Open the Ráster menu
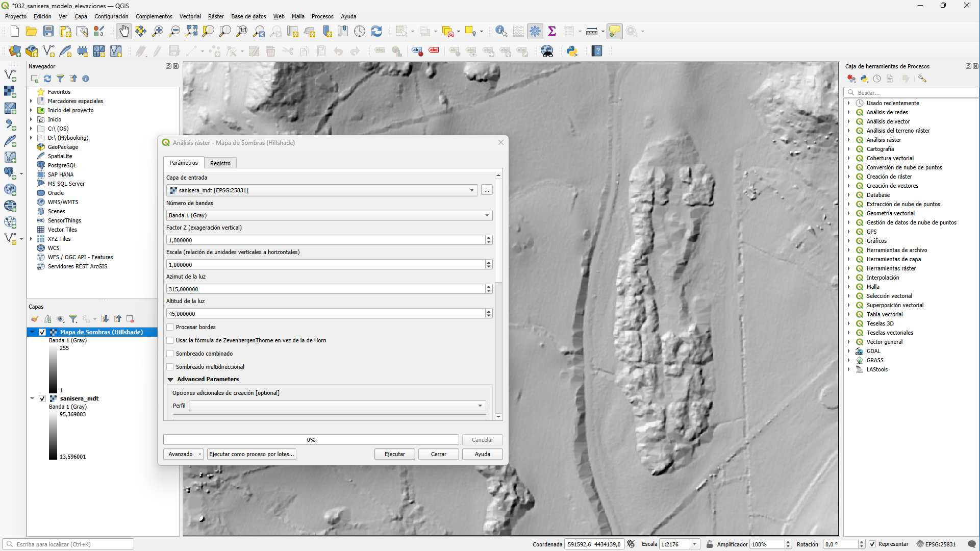Viewport: 980px width, 551px height. [216, 16]
